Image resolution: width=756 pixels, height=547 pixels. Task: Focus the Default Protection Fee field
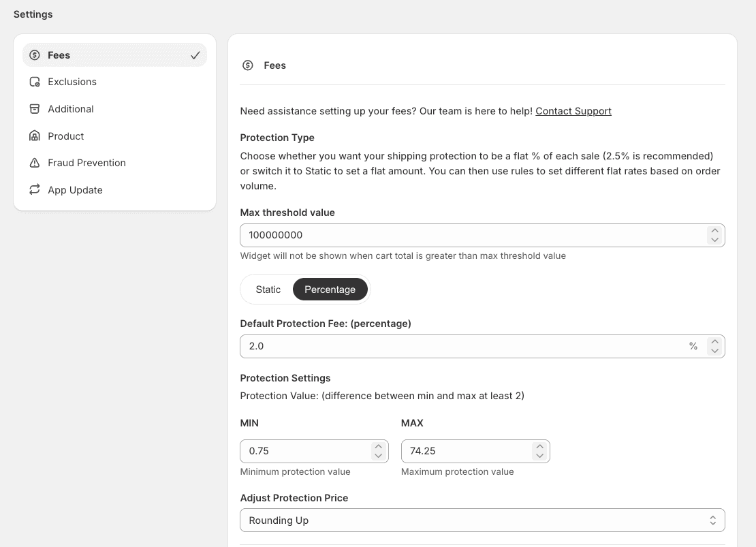[x=482, y=346]
